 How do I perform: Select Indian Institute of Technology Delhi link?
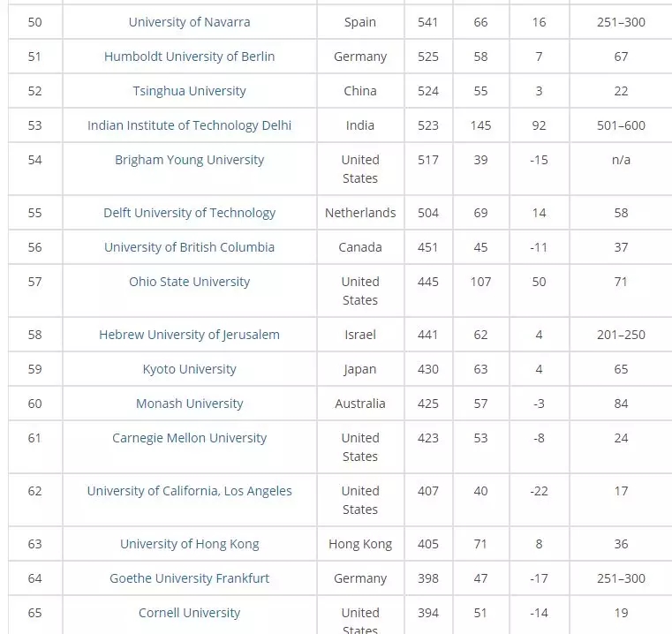point(189,125)
